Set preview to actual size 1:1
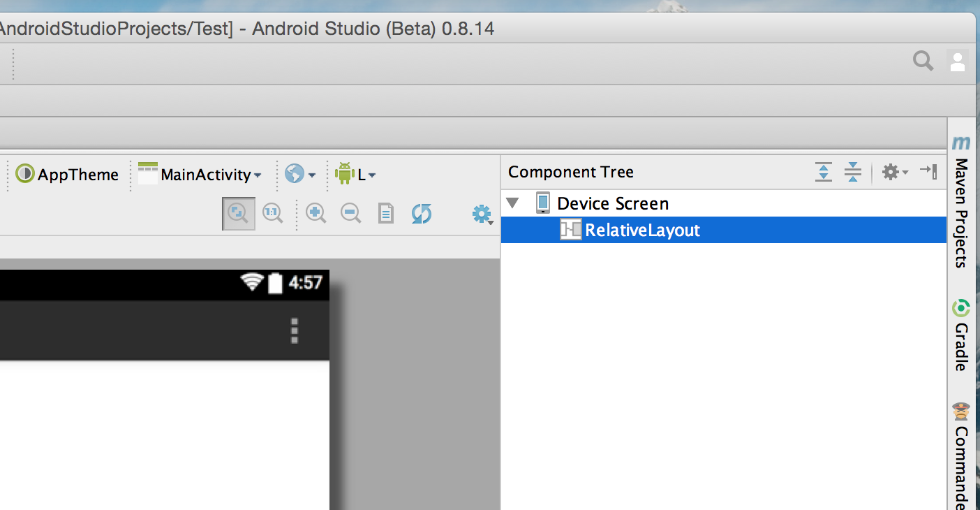The width and height of the screenshot is (980, 510). coord(272,213)
